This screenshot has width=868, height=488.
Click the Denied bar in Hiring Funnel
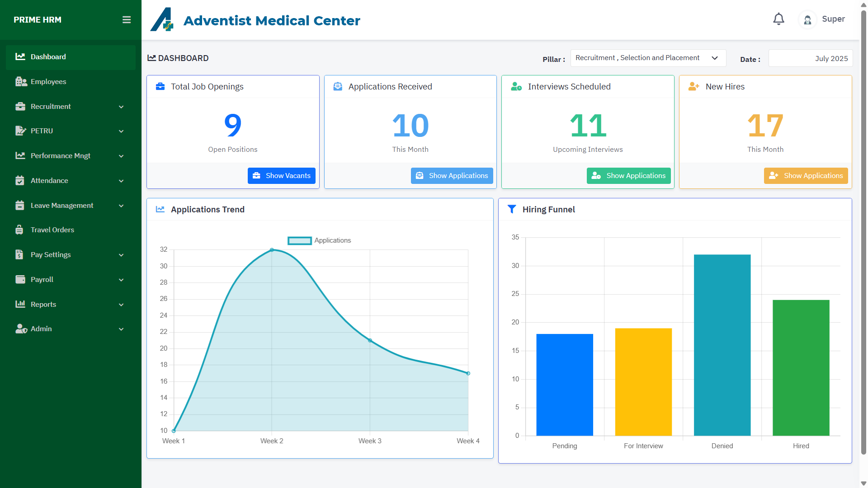[x=722, y=345]
